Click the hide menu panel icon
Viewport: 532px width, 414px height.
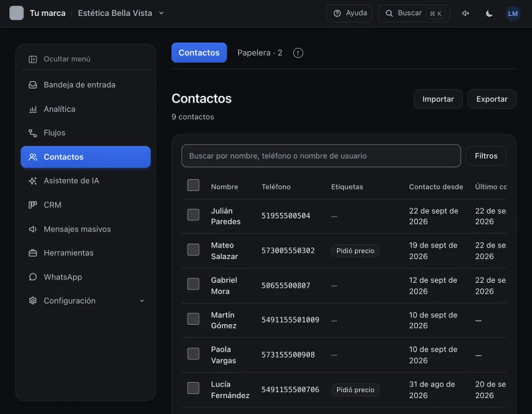pyautogui.click(x=33, y=59)
